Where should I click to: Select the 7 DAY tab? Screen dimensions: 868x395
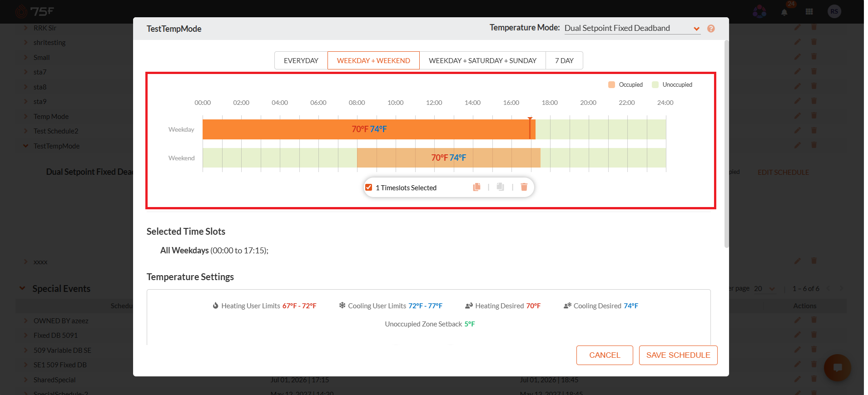pos(564,60)
